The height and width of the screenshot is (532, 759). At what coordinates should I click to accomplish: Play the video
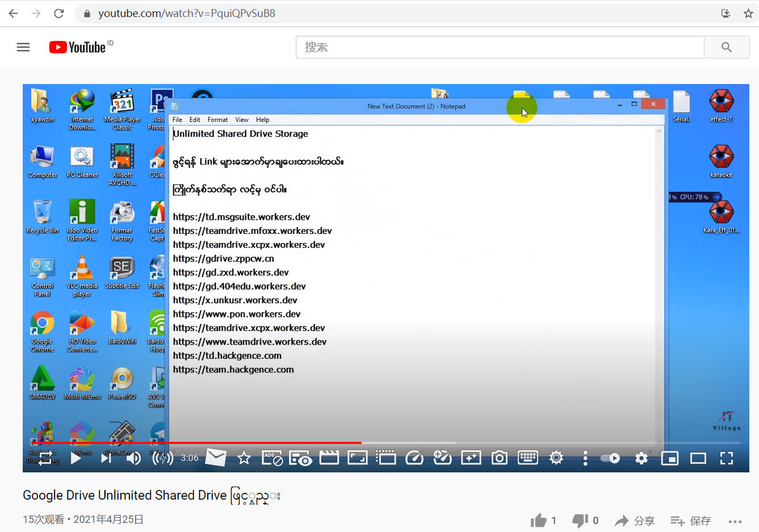click(x=76, y=458)
